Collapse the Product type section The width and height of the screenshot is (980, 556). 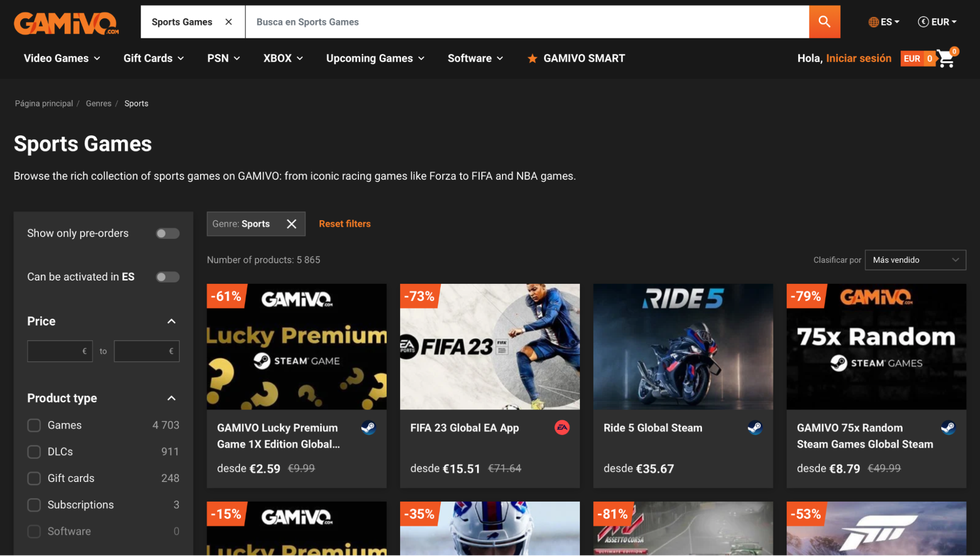point(171,398)
